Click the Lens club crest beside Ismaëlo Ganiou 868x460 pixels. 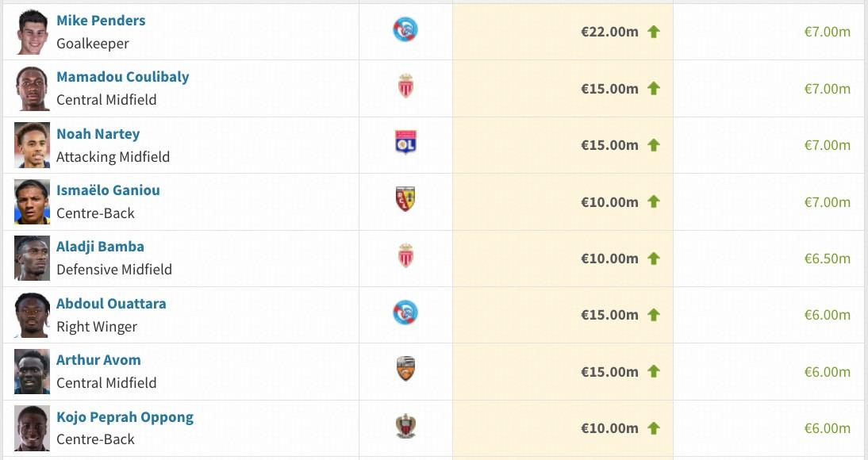tap(405, 200)
